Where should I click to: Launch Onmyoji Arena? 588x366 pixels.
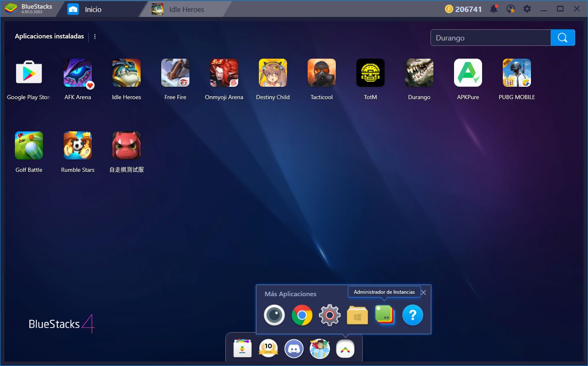click(224, 73)
